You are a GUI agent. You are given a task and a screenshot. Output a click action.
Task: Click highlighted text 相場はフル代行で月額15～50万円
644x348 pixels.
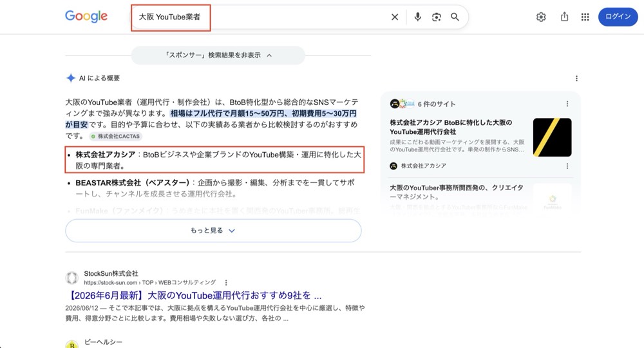[229, 113]
